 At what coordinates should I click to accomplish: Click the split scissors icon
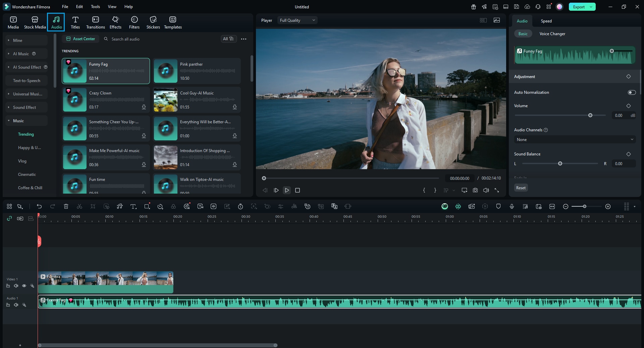pyautogui.click(x=79, y=206)
